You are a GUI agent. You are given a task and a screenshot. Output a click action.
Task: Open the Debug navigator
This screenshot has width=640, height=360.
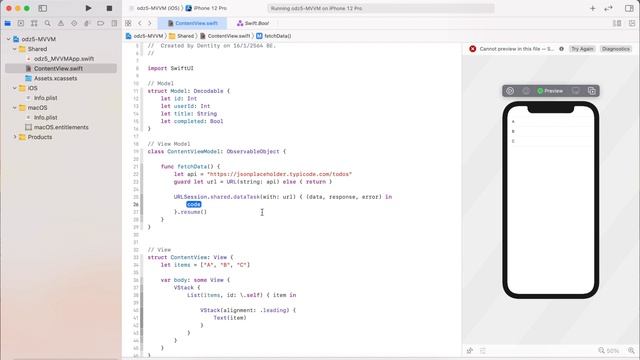(87, 23)
